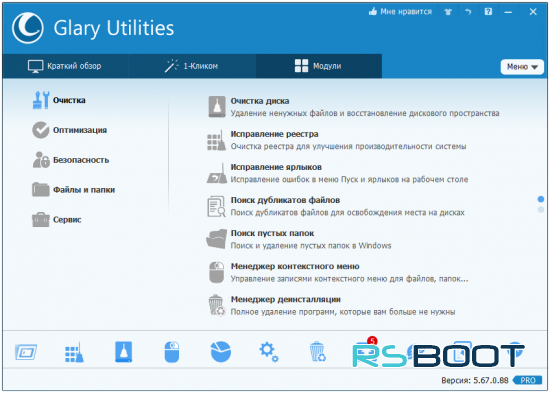550x393 pixels.
Task: Click the PRO badge in status bar
Action: (x=527, y=380)
